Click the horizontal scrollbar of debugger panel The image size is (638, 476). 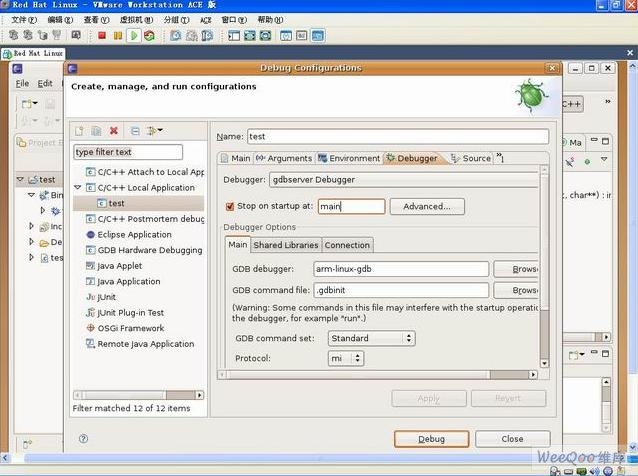point(378,374)
